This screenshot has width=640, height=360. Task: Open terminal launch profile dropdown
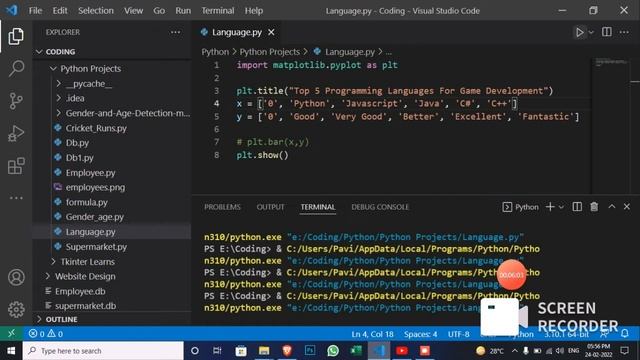(561, 207)
